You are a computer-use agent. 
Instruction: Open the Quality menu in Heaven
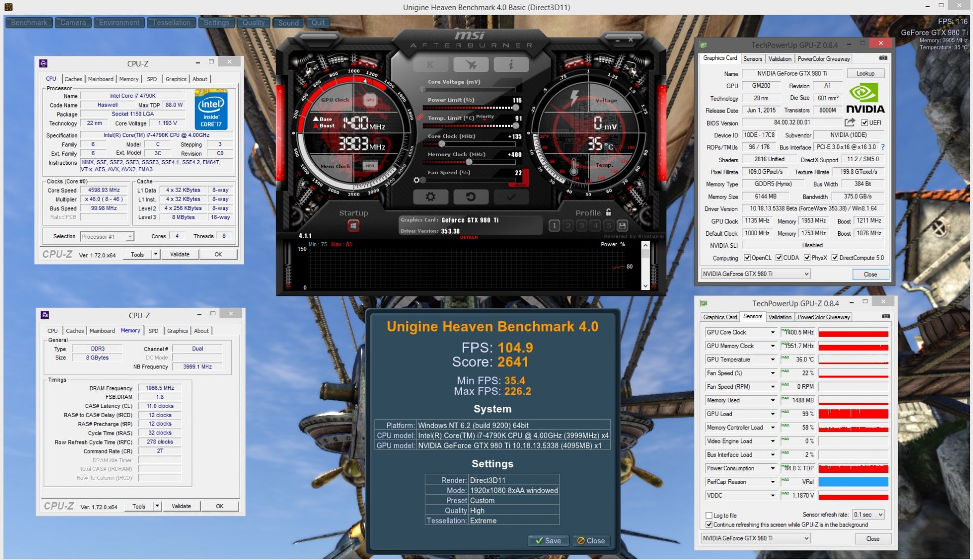pyautogui.click(x=253, y=23)
